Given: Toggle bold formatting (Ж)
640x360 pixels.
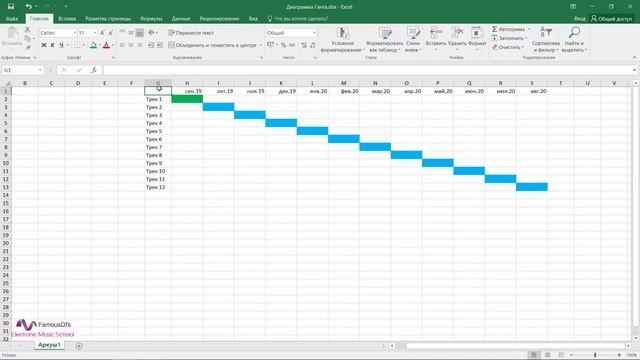Looking at the screenshot, I should tap(44, 45).
